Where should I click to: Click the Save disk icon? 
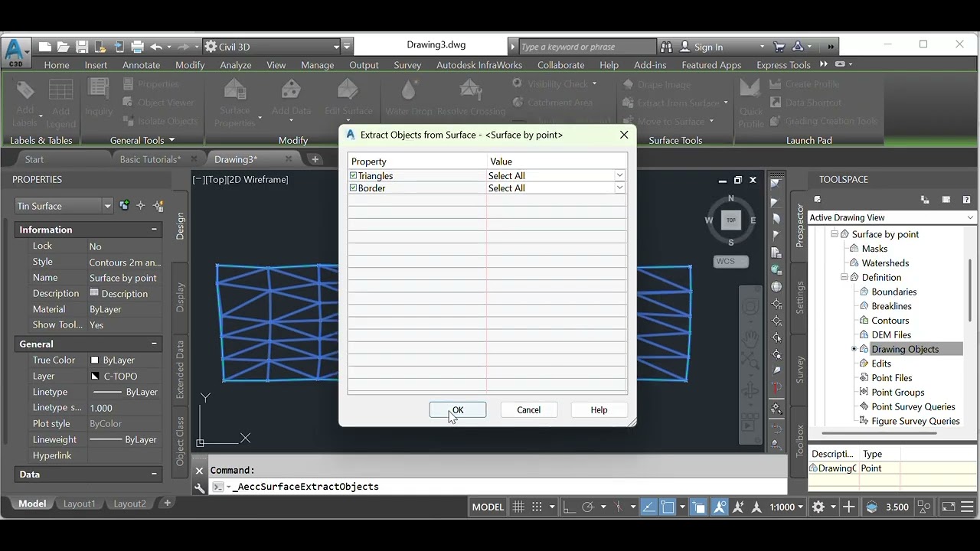tap(82, 47)
